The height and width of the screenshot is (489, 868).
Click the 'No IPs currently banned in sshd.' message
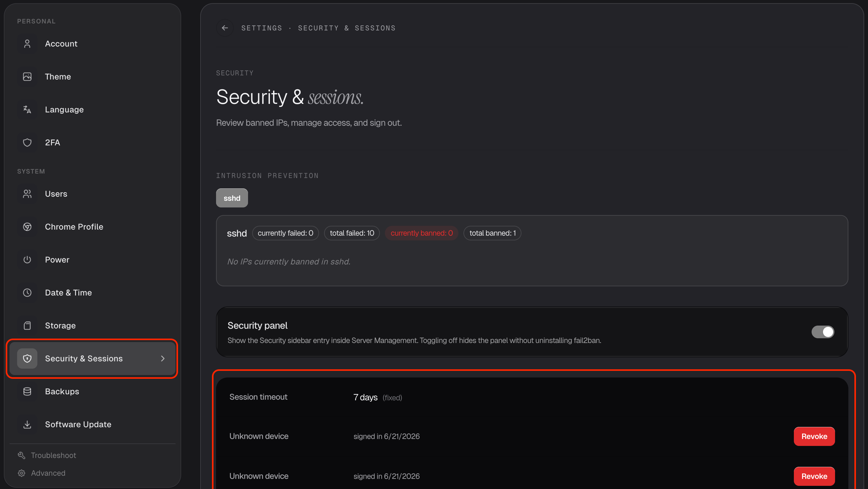click(x=289, y=262)
